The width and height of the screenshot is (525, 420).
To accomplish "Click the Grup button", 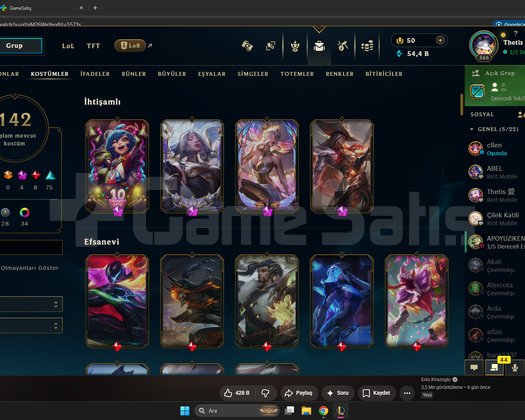I will tap(20, 46).
